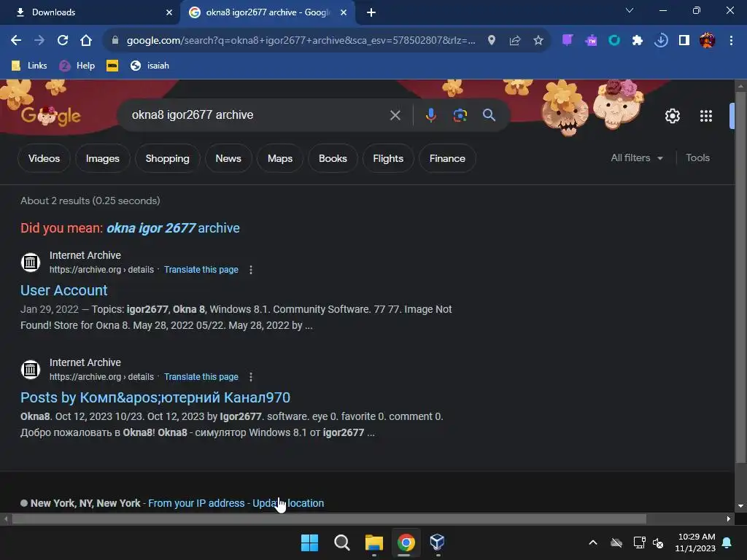
Task: Search by image with Google Lens
Action: pos(460,115)
